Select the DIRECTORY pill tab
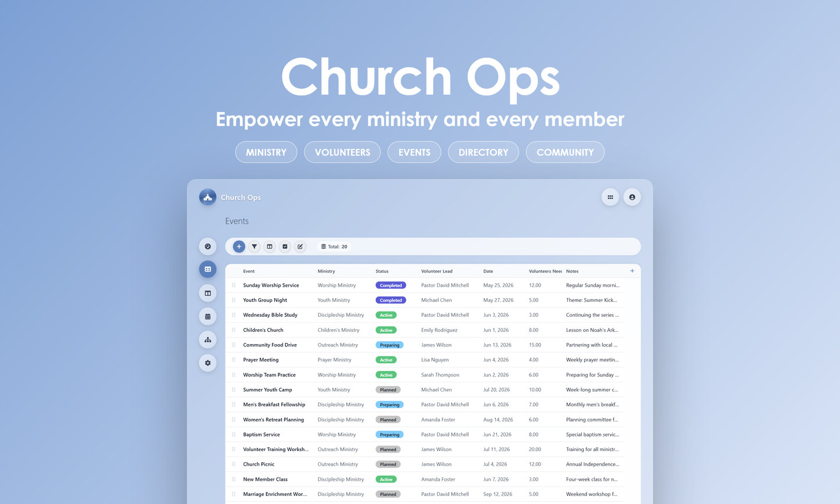This screenshot has width=840, height=504. 484,152
